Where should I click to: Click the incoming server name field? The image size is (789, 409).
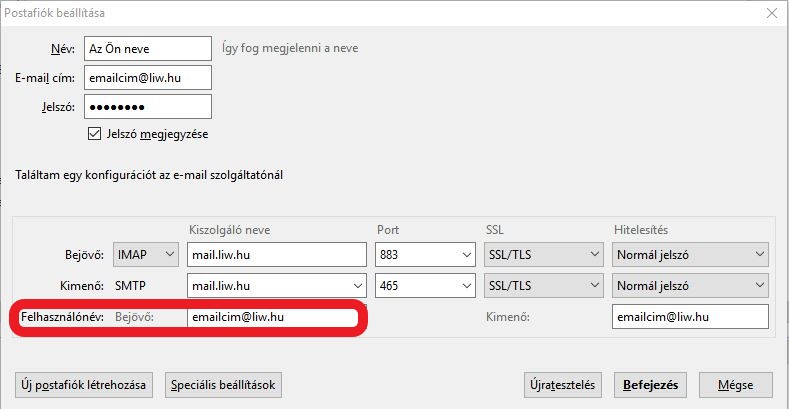pos(277,255)
